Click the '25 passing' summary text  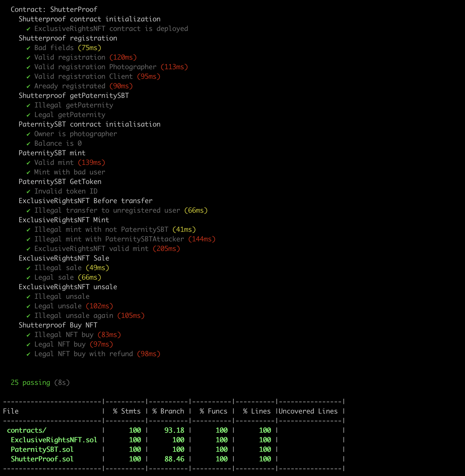point(30,383)
